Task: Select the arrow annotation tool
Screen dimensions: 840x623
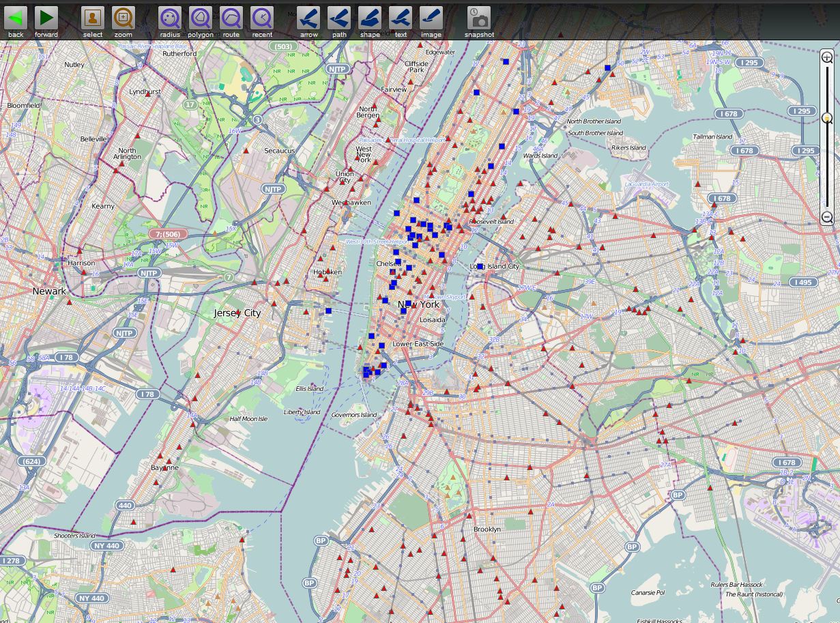Action: (308, 18)
